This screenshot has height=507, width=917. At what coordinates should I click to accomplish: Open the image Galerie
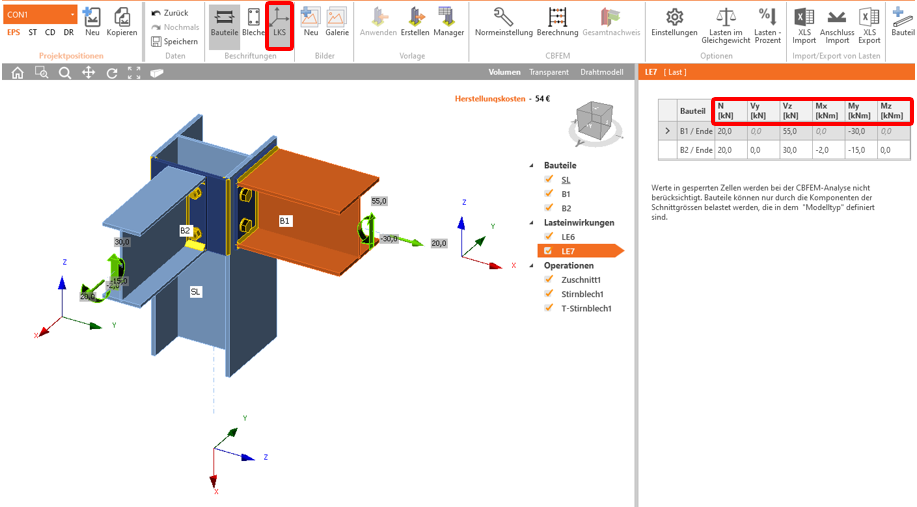337,23
